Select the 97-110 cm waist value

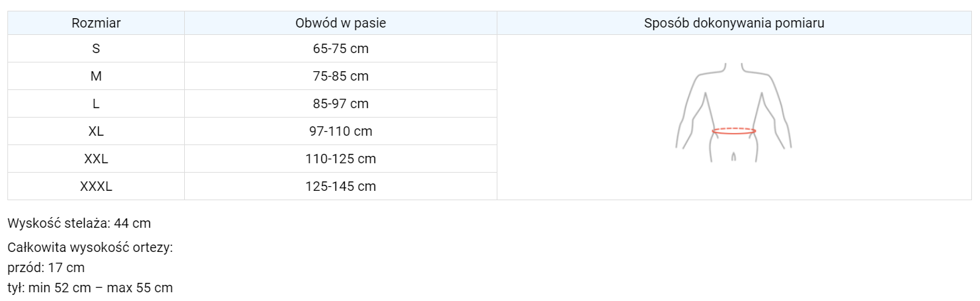341,132
